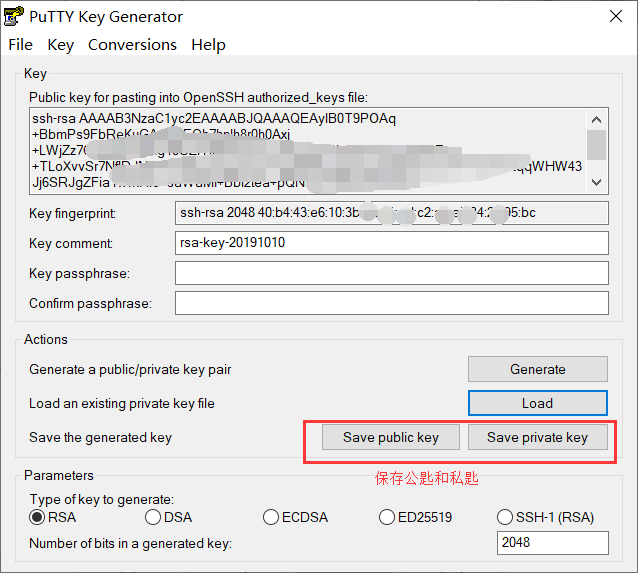The image size is (638, 573).
Task: Click the number of bits field
Action: (x=553, y=543)
